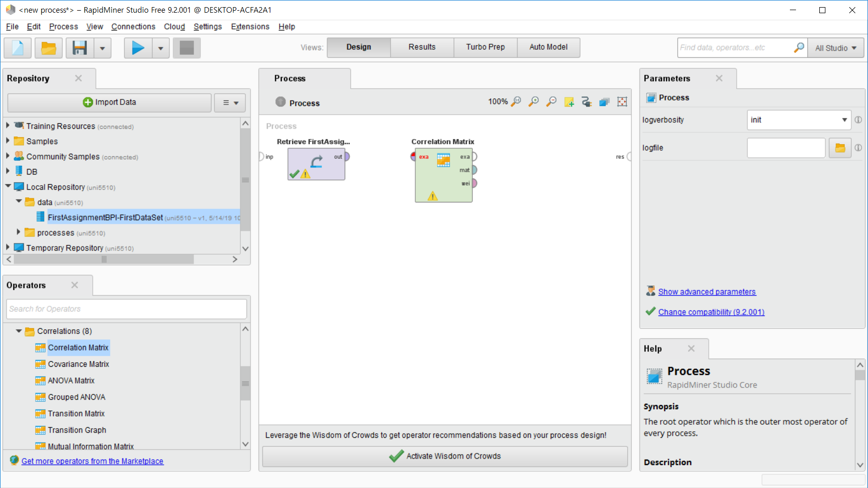This screenshot has width=868, height=488.
Task: Open the Connections menu
Action: pos(133,26)
